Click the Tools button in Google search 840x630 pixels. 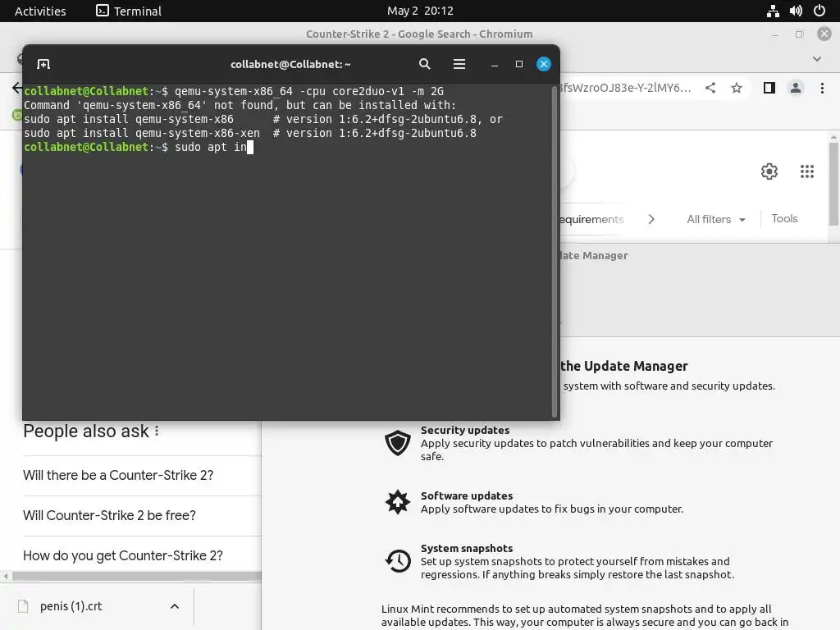(784, 218)
